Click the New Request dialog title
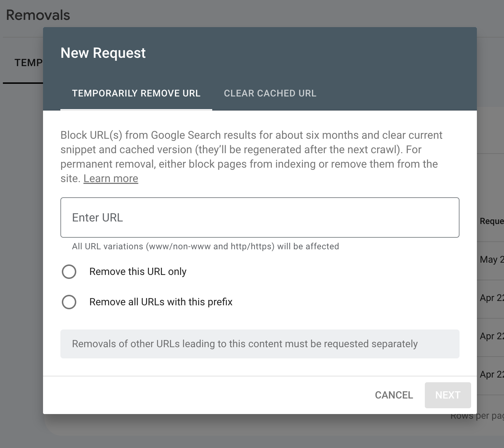This screenshot has width=504, height=448. pos(103,53)
